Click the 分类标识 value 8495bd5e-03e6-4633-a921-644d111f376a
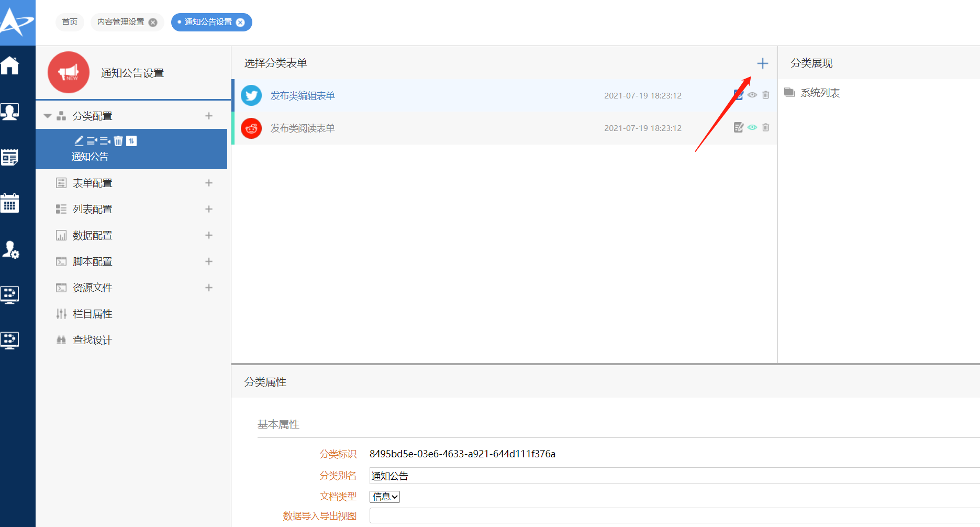This screenshot has width=980, height=527. tap(462, 454)
